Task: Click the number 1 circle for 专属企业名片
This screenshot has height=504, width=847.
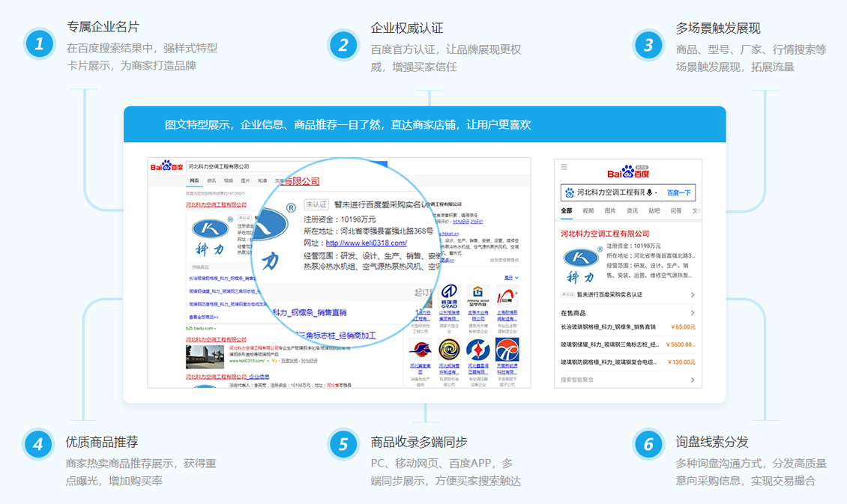Action: (39, 43)
